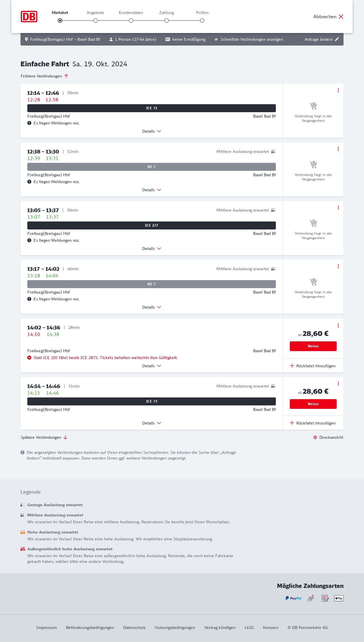
Task: Select the Angebote step in progress bar
Action: tap(96, 20)
